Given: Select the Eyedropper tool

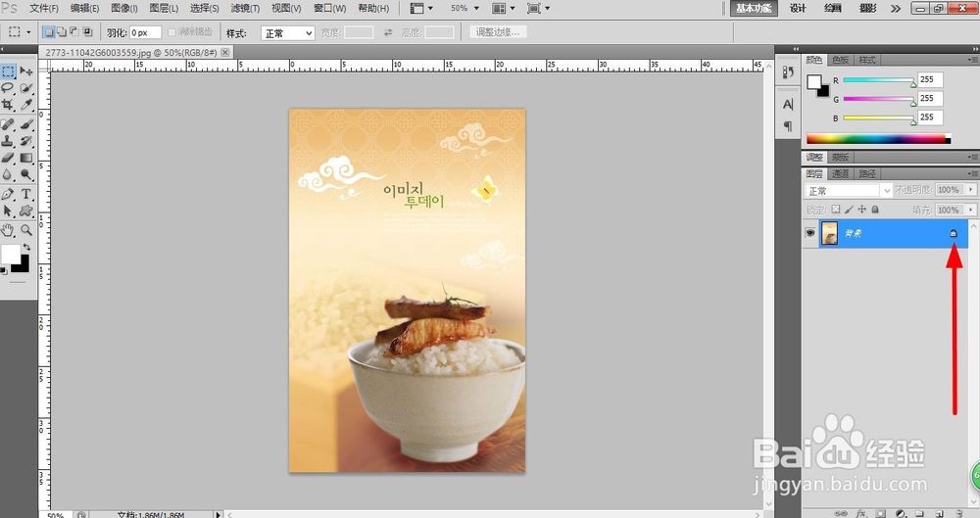Looking at the screenshot, I should pyautogui.click(x=26, y=105).
